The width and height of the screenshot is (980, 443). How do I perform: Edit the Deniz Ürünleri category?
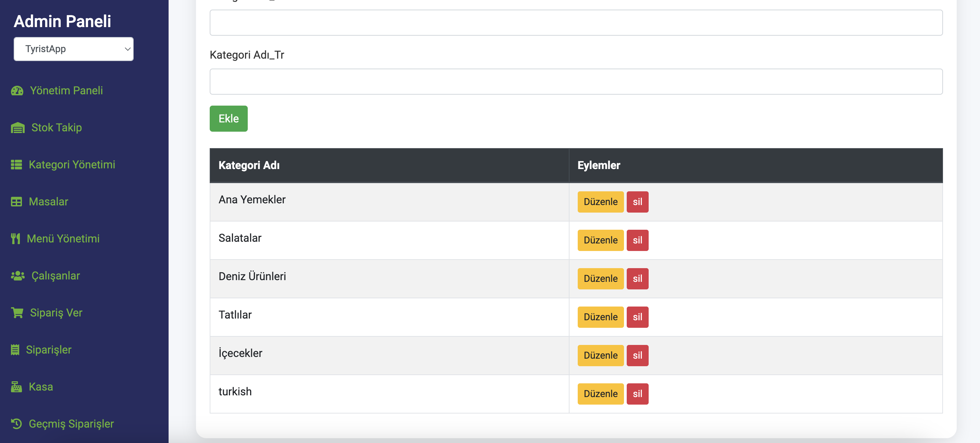click(600, 278)
